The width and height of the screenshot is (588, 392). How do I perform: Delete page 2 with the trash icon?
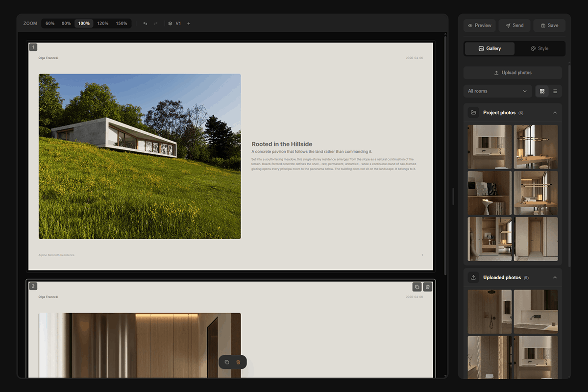pyautogui.click(x=427, y=287)
